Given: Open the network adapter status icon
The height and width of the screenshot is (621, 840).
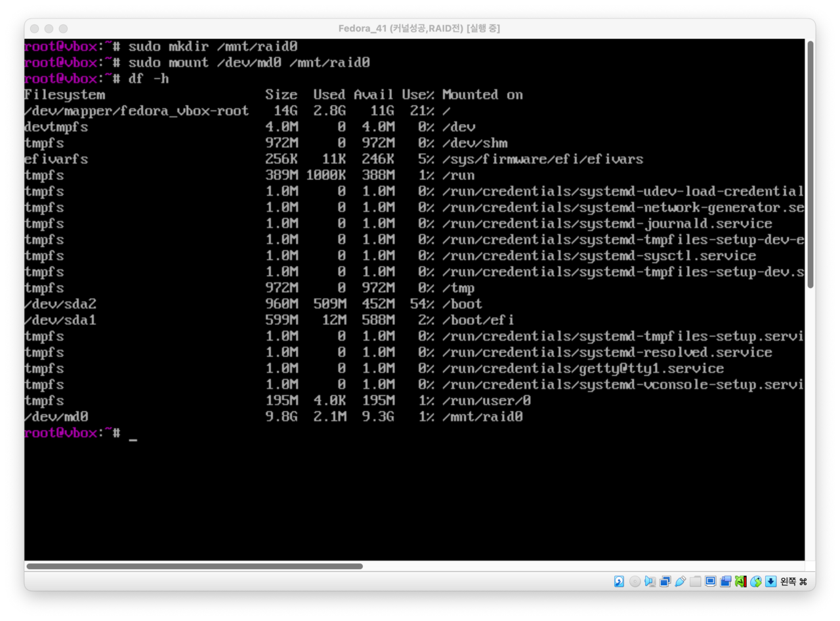Looking at the screenshot, I should [x=665, y=581].
